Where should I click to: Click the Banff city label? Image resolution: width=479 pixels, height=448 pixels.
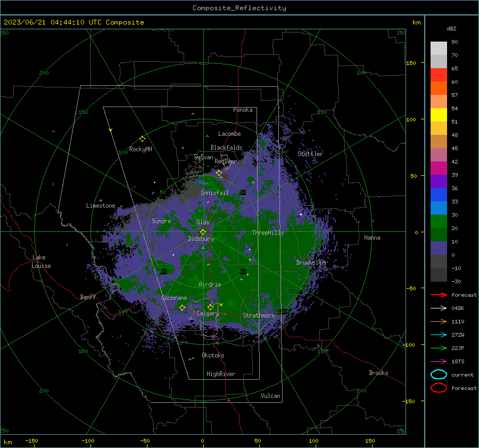(x=88, y=297)
